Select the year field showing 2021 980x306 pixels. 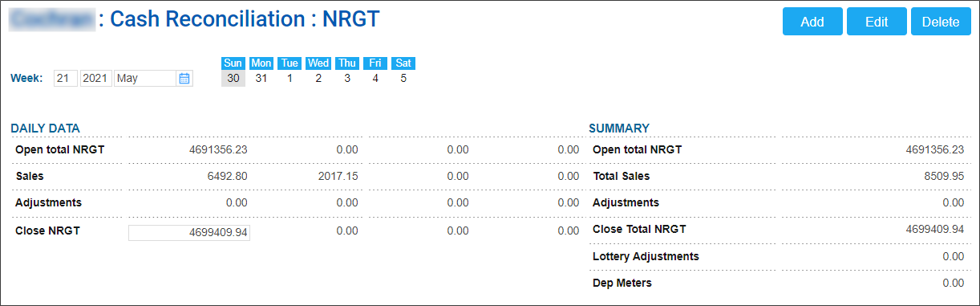click(96, 78)
